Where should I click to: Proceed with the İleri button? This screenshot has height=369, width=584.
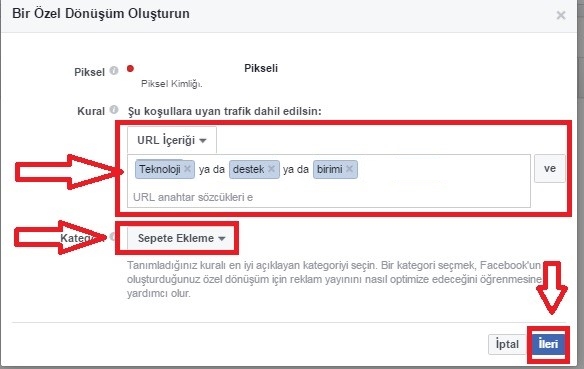(x=548, y=344)
